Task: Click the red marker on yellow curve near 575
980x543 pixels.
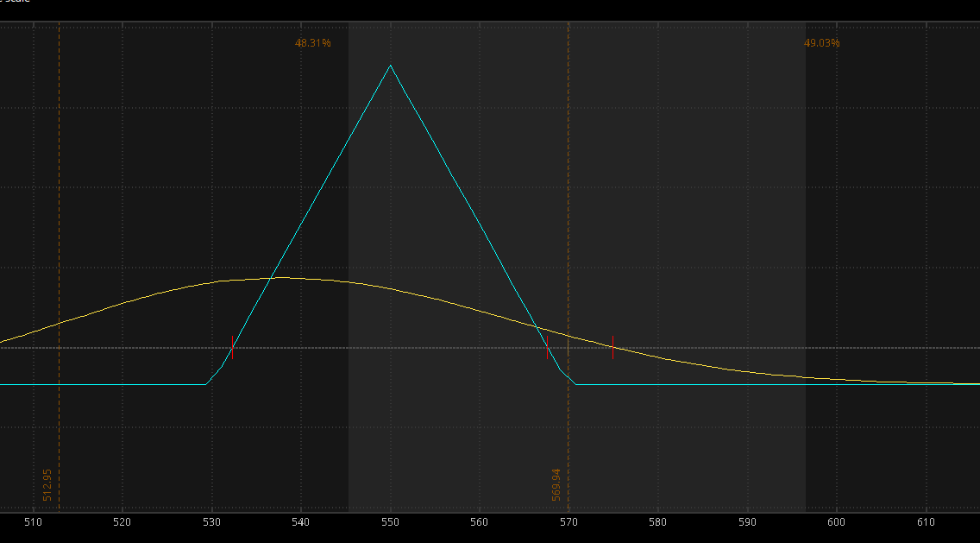Action: 612,347
